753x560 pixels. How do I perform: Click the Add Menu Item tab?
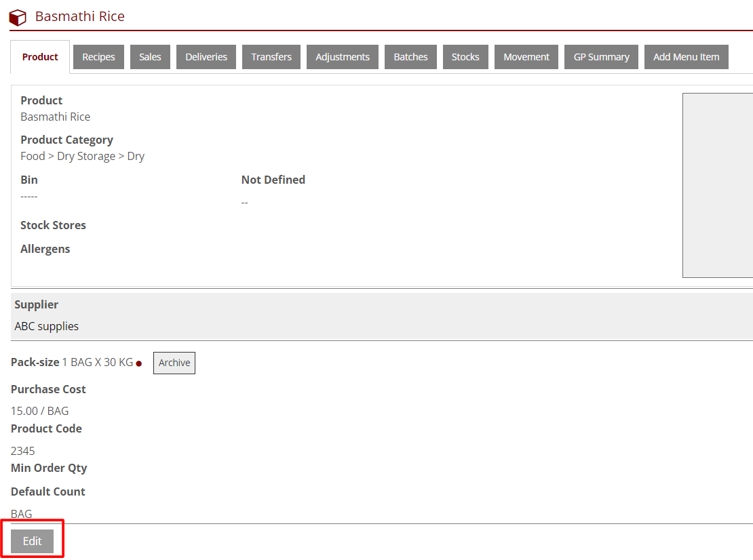click(x=686, y=57)
